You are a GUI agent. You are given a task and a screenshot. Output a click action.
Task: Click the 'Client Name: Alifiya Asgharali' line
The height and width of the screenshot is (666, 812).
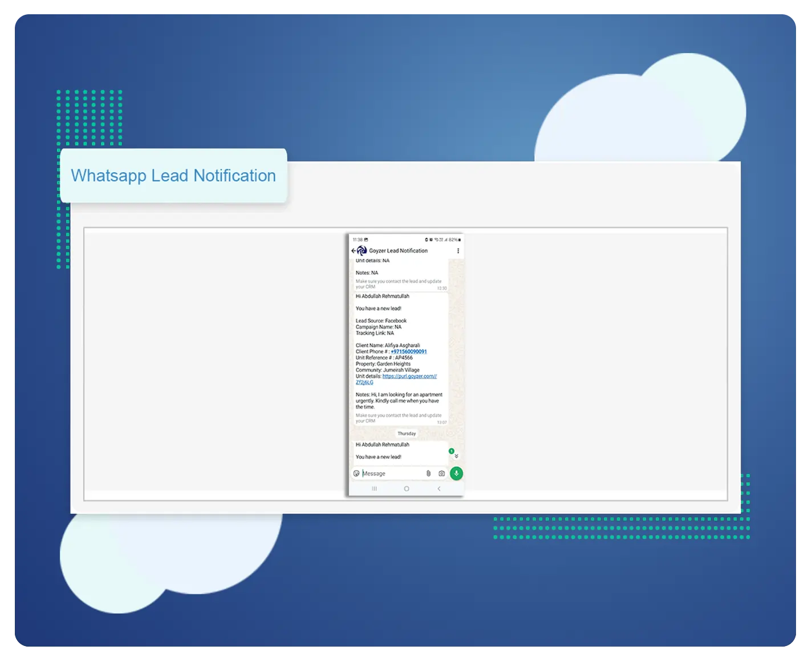click(388, 346)
